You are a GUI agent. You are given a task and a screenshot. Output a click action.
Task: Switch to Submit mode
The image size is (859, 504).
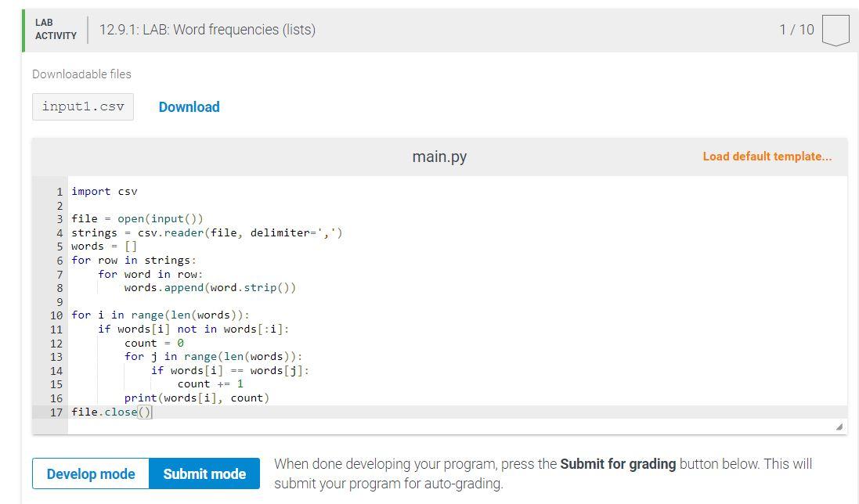pos(204,473)
